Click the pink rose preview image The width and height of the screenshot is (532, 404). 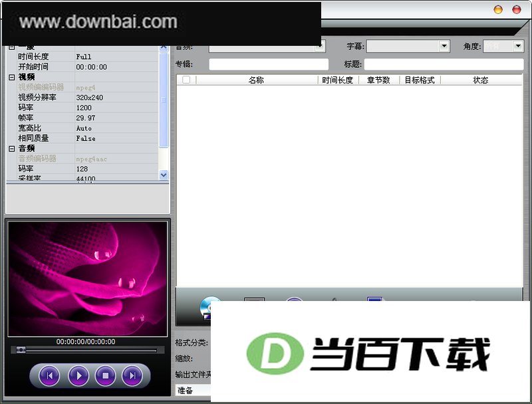click(88, 279)
